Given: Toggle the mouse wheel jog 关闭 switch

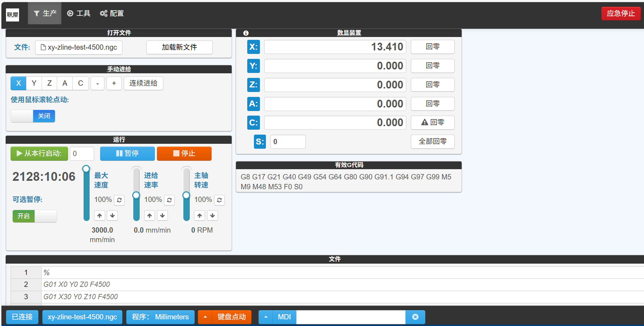Looking at the screenshot, I should point(33,116).
